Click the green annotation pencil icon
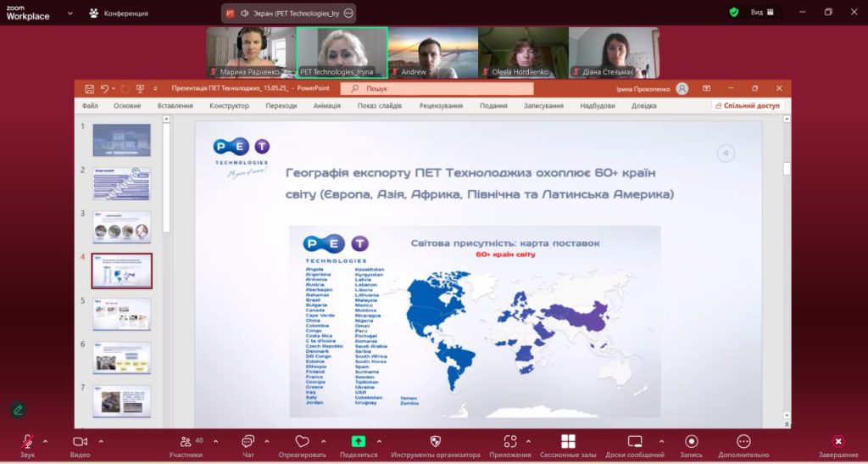 [x=19, y=410]
